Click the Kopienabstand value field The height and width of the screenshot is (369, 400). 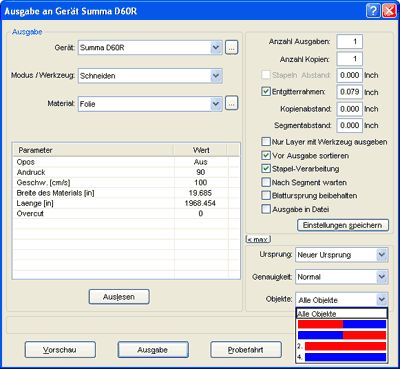coord(350,109)
